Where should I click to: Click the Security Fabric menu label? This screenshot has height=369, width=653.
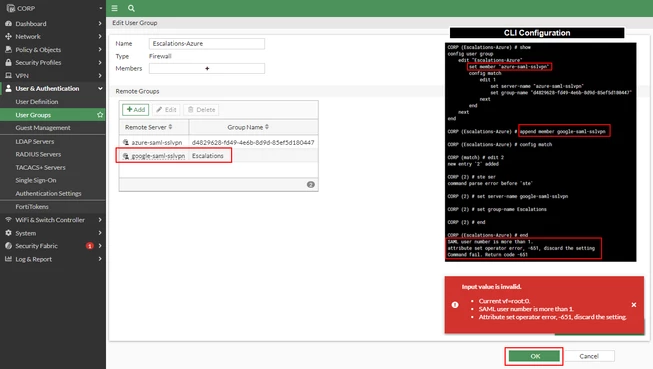point(36,246)
